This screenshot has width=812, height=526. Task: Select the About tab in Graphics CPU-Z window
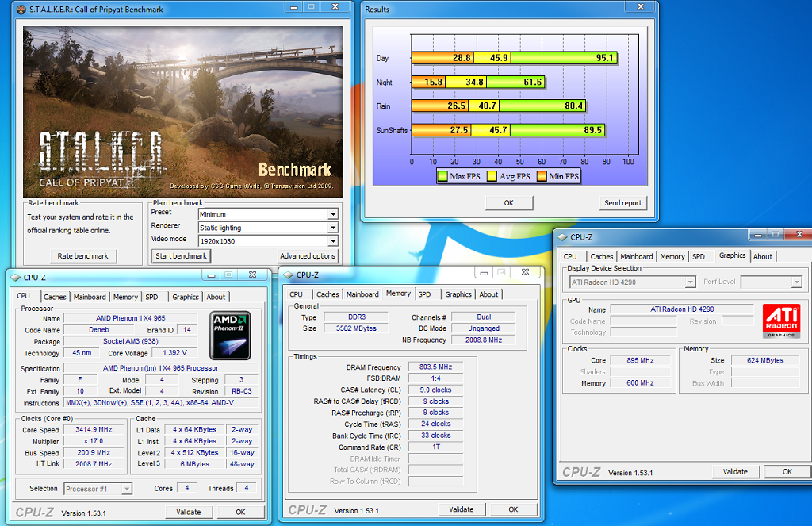(x=762, y=256)
